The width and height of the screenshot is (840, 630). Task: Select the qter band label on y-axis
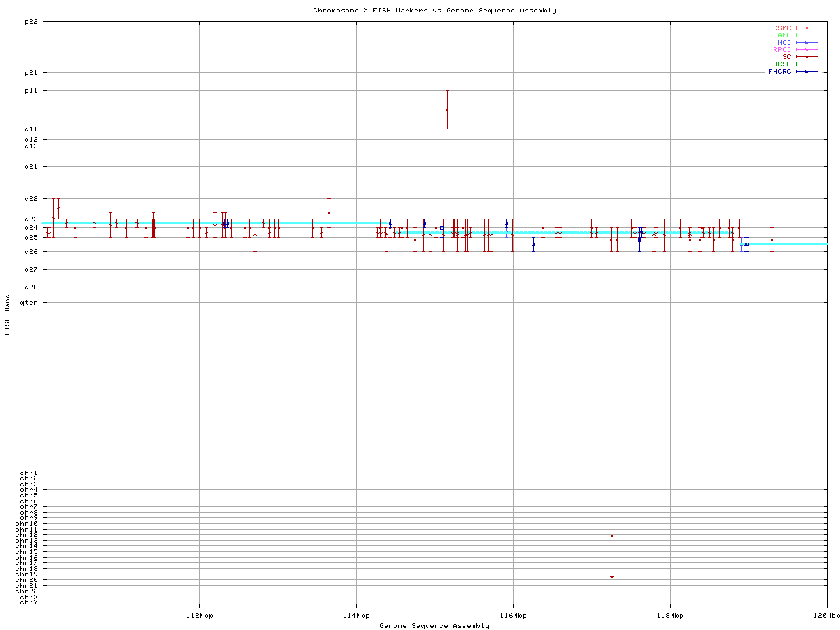(x=29, y=302)
